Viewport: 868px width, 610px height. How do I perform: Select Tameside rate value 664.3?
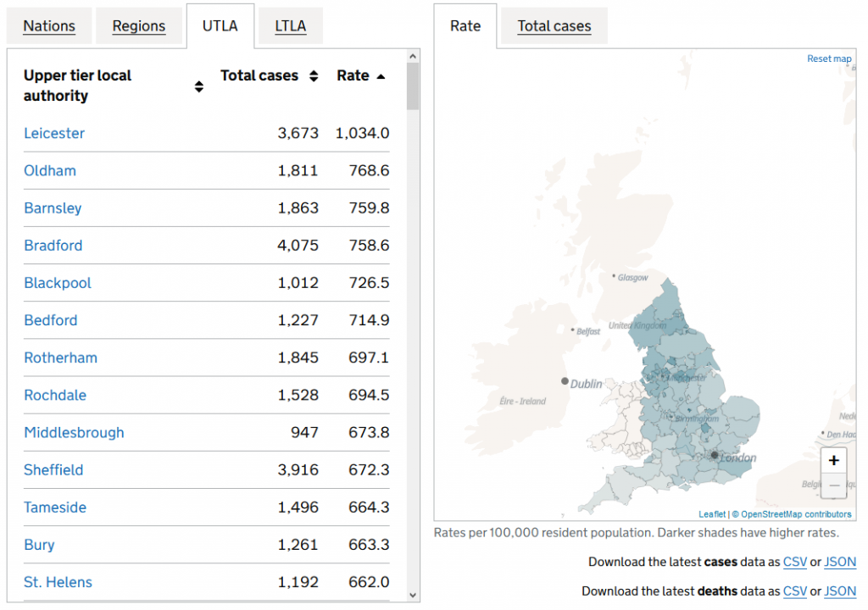[369, 507]
